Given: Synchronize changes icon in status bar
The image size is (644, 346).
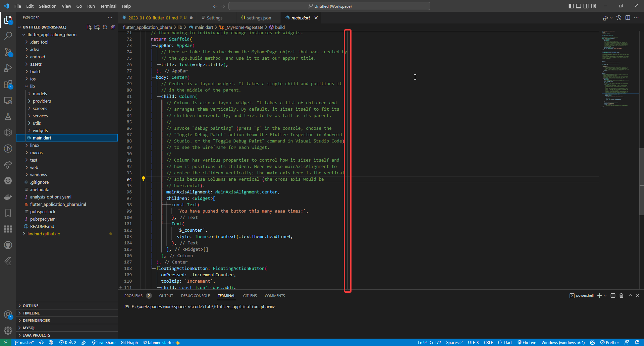Looking at the screenshot, I should pos(41,342).
